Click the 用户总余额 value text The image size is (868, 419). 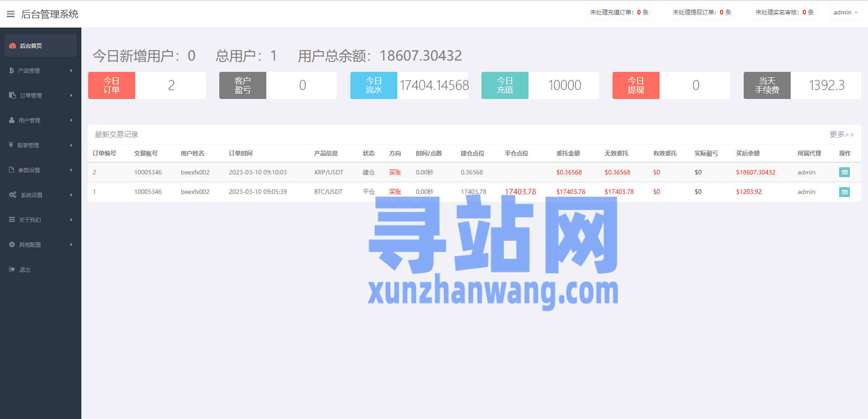(420, 56)
